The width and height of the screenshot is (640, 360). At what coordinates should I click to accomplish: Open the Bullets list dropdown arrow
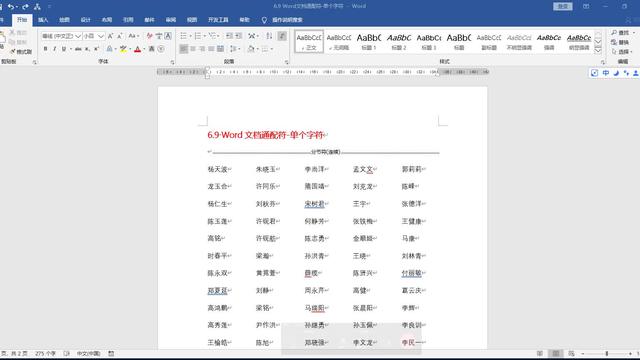190,36
